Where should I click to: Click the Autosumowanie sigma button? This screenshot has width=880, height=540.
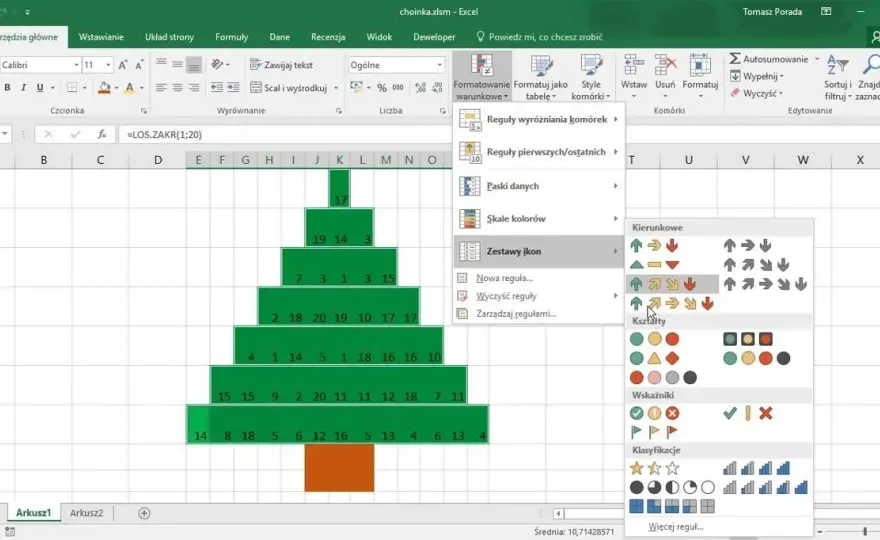tap(768, 59)
